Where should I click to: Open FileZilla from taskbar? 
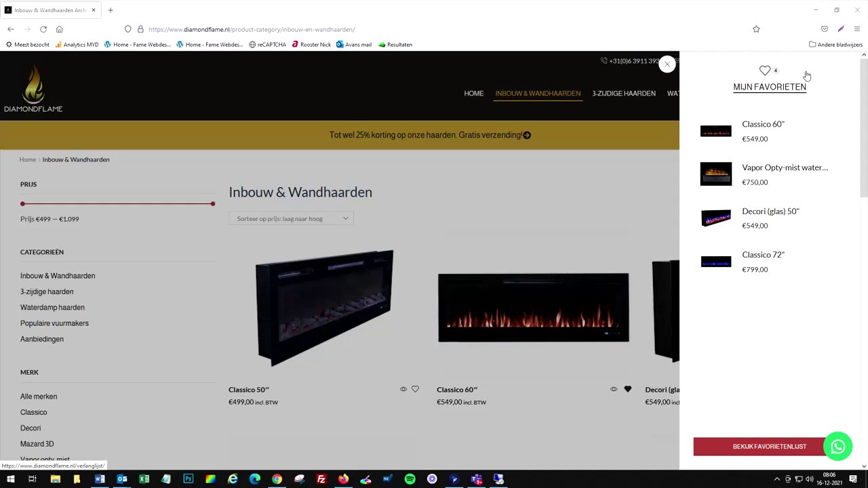pos(321,479)
